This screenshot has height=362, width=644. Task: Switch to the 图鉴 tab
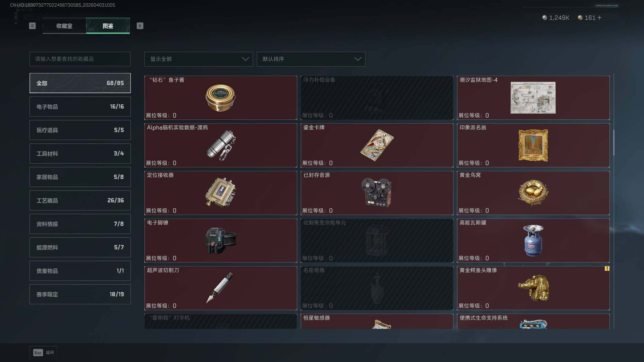tap(108, 26)
